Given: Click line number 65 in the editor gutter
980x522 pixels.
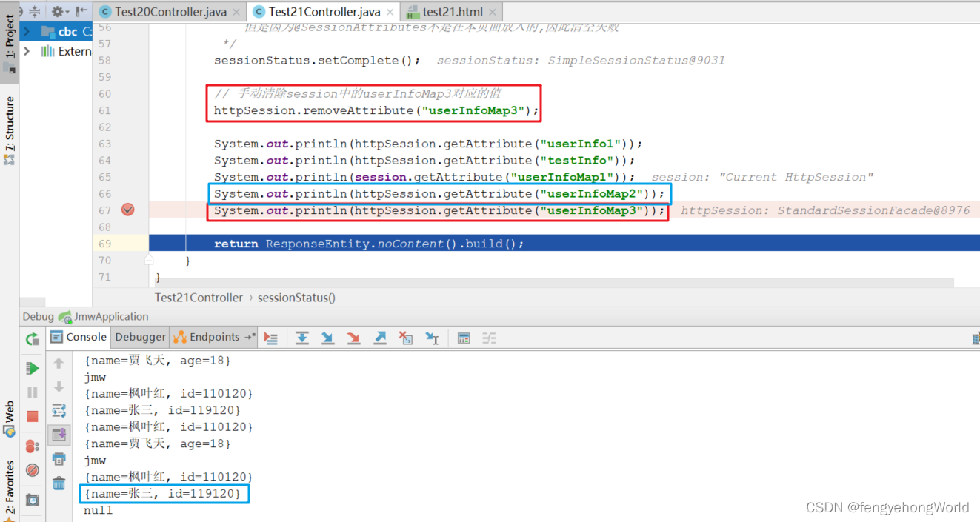Looking at the screenshot, I should click(104, 177).
